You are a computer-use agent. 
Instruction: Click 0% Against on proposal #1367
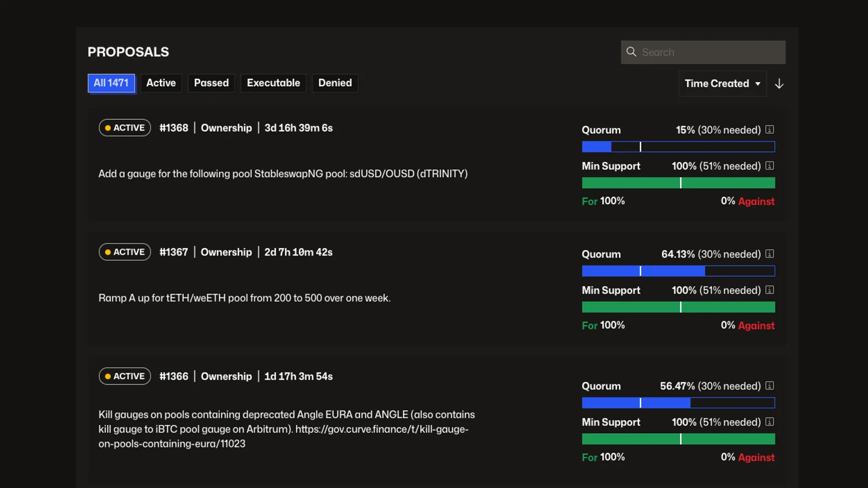point(748,325)
